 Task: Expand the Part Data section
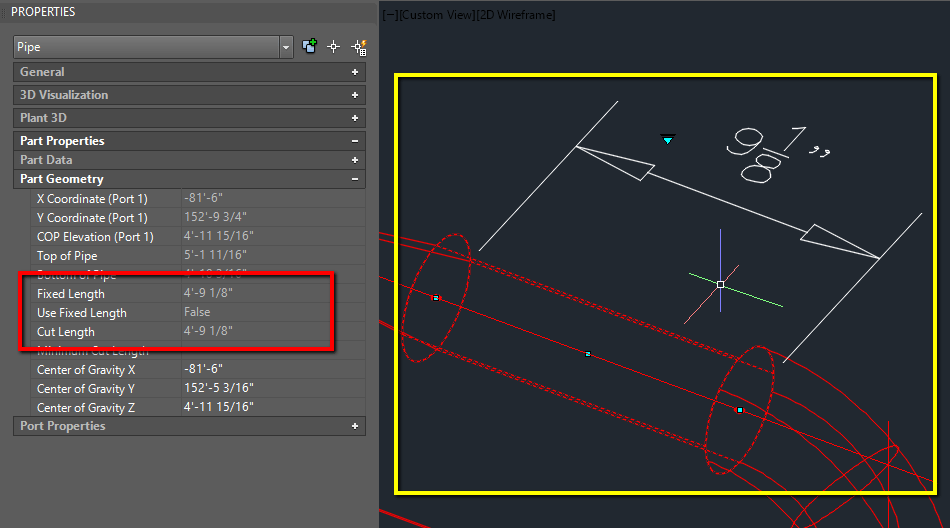(355, 160)
